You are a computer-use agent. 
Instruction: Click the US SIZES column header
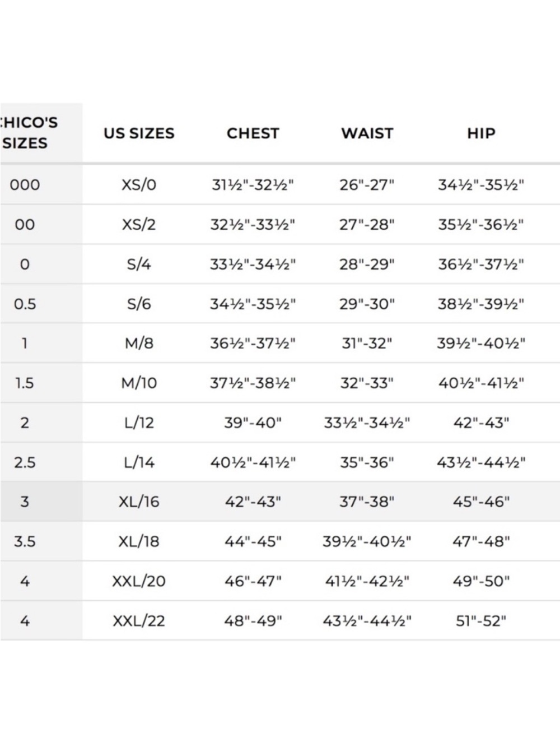(x=139, y=133)
